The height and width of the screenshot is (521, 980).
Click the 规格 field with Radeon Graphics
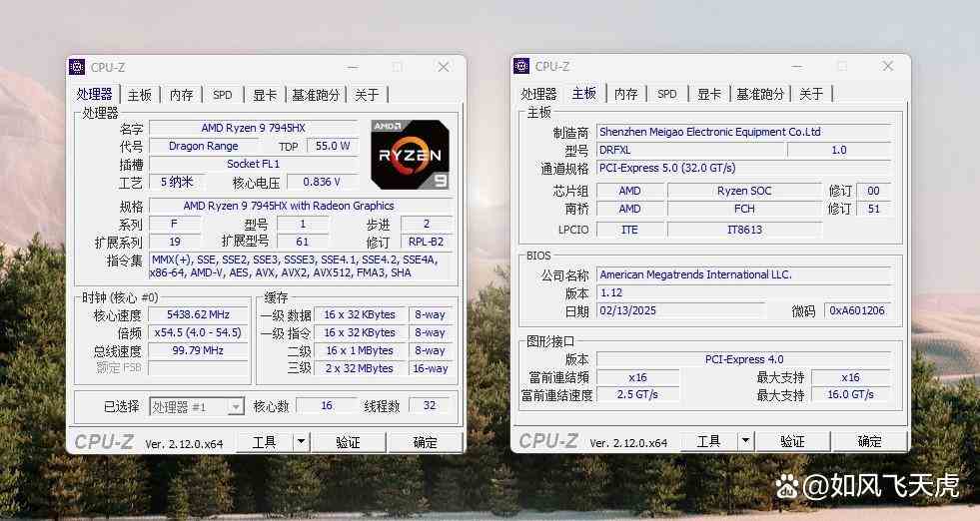click(301, 206)
